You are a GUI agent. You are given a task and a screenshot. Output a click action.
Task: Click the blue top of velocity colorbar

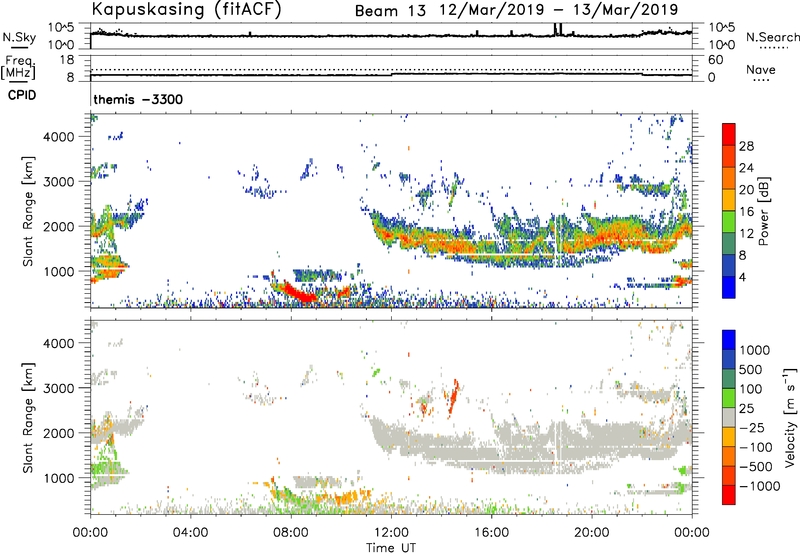click(x=729, y=340)
